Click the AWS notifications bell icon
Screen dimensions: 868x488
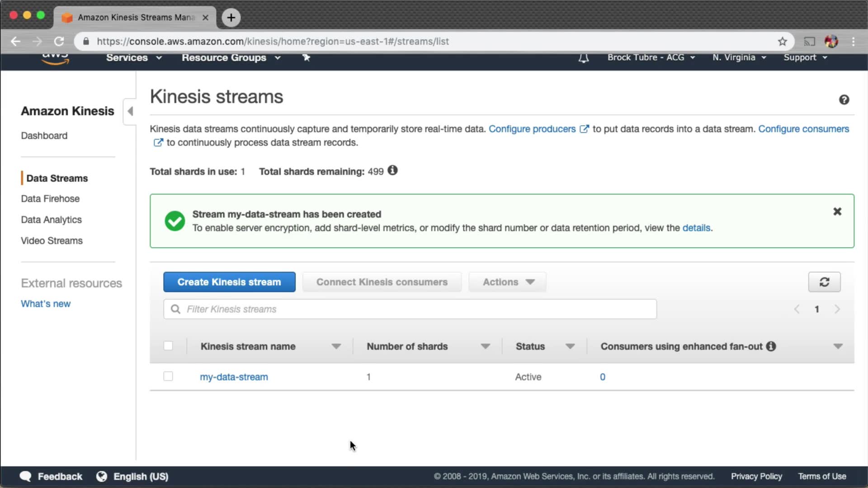point(583,58)
